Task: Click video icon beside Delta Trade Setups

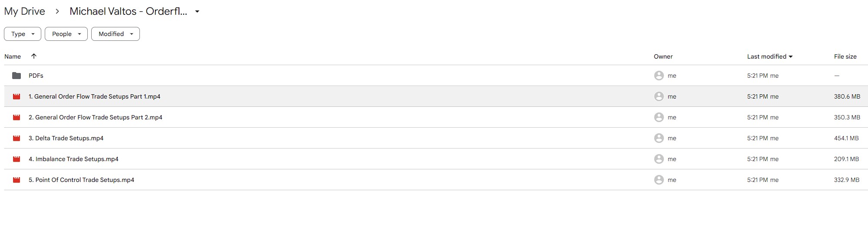Action: (17, 138)
